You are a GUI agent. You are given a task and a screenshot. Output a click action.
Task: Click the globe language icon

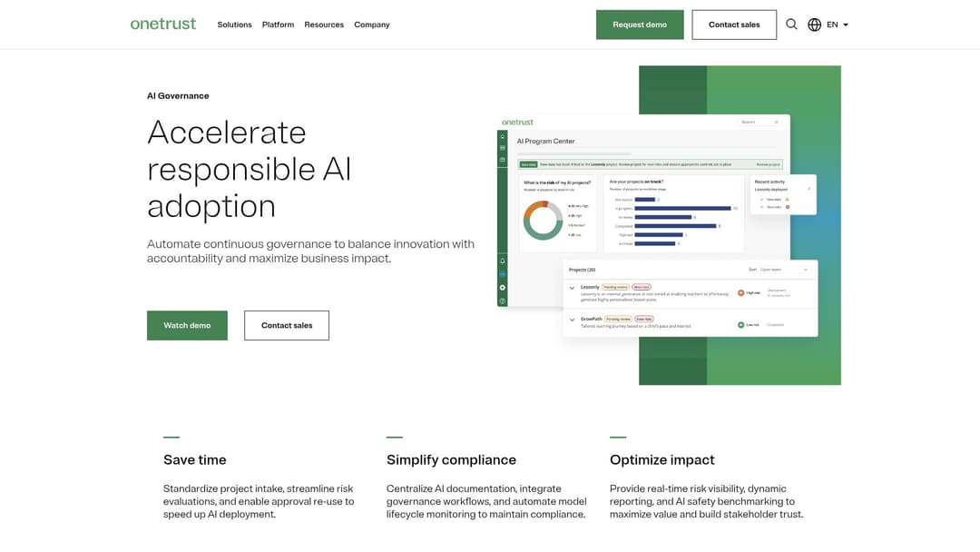tap(814, 25)
